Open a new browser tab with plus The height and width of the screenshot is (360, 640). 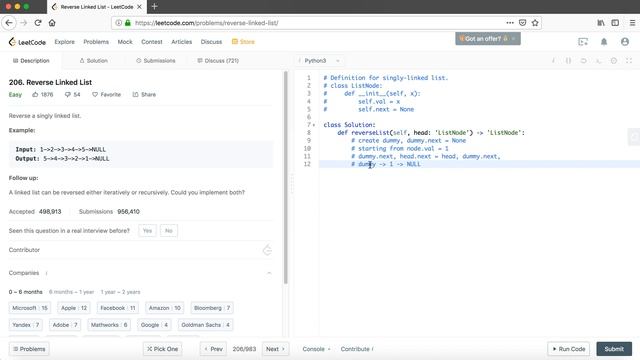[154, 7]
